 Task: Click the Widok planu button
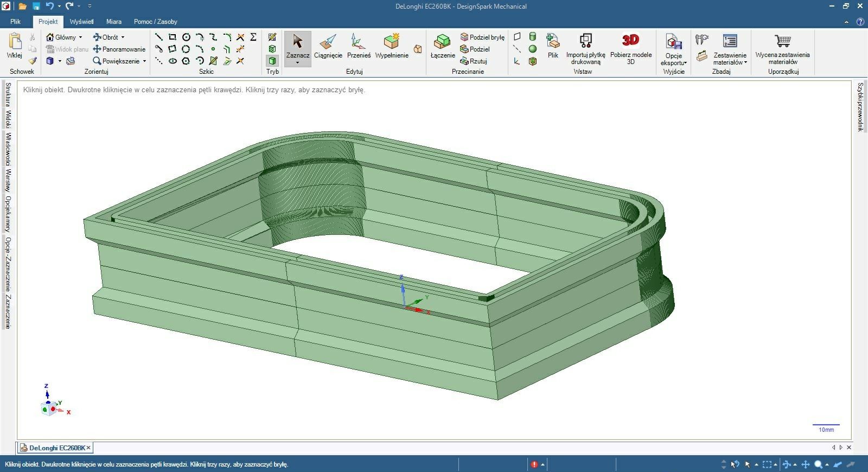pos(67,49)
